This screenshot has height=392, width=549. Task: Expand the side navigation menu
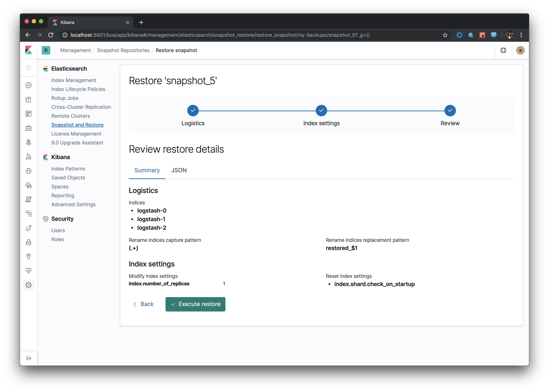(x=29, y=358)
